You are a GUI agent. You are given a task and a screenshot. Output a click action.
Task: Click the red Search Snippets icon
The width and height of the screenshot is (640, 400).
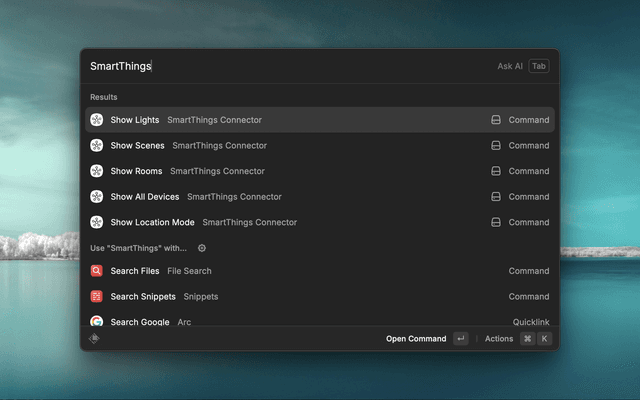[x=97, y=297]
